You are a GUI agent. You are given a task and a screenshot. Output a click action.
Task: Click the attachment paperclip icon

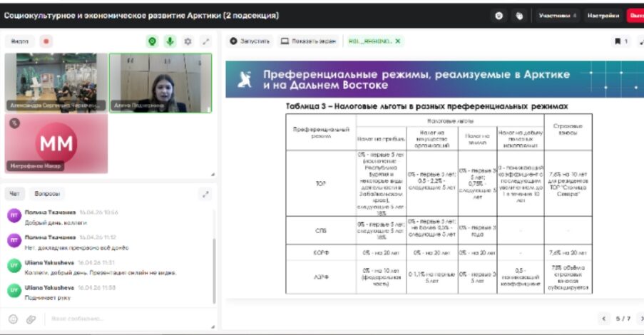(31, 319)
